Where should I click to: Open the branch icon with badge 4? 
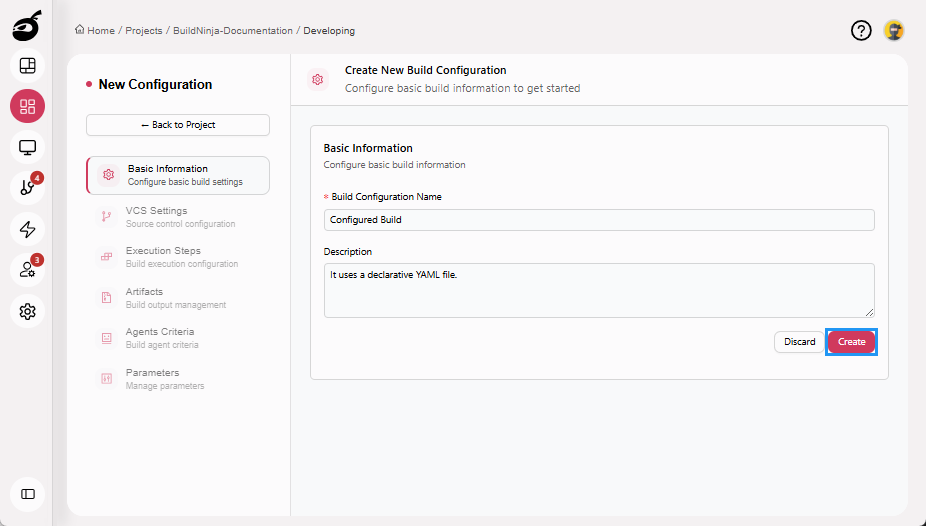28,188
